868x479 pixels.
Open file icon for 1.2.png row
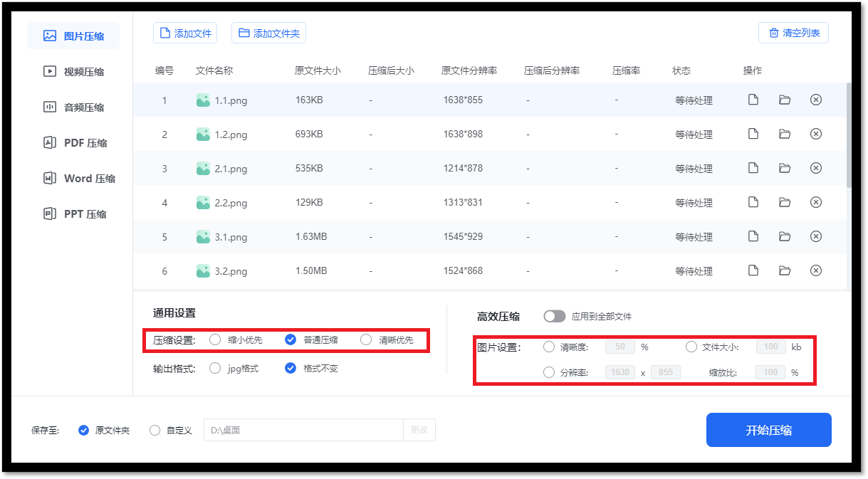(753, 134)
